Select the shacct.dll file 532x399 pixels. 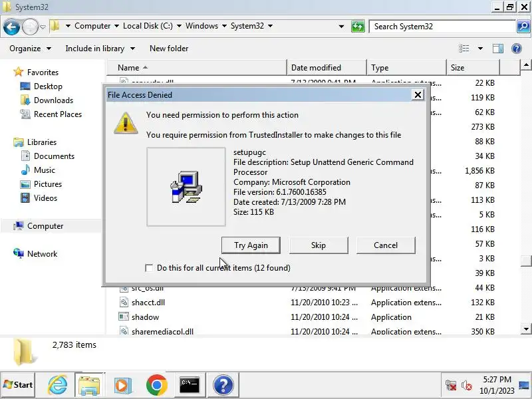148,303
